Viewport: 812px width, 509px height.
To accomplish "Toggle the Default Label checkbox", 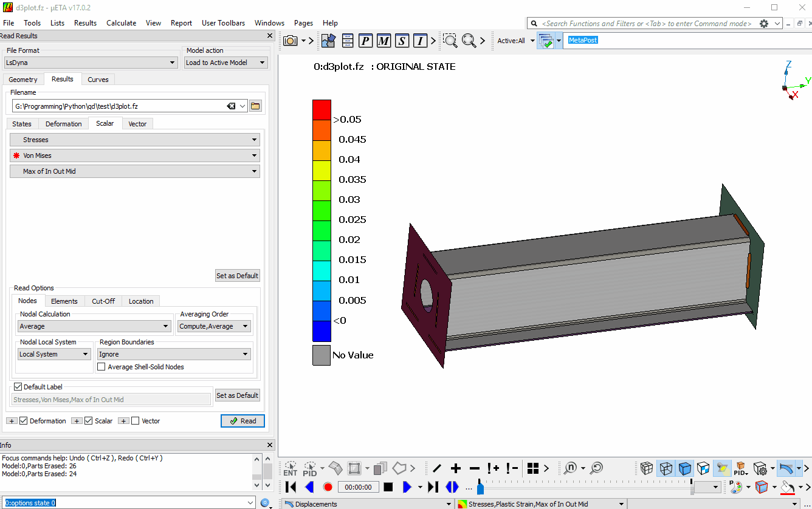I will pyautogui.click(x=18, y=387).
